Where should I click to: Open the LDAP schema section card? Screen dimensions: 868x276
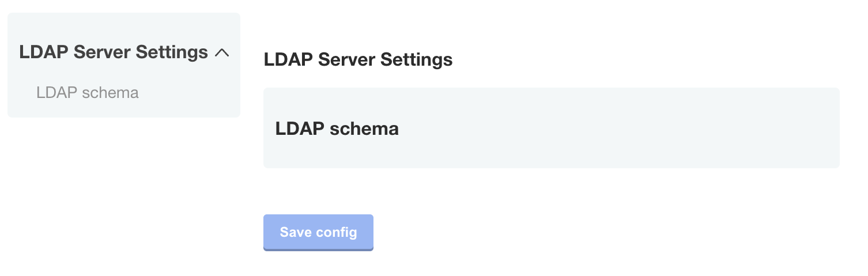click(551, 128)
